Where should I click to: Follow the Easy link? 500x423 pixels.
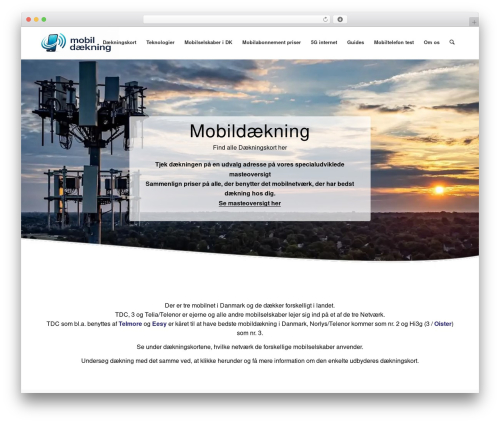coord(159,324)
